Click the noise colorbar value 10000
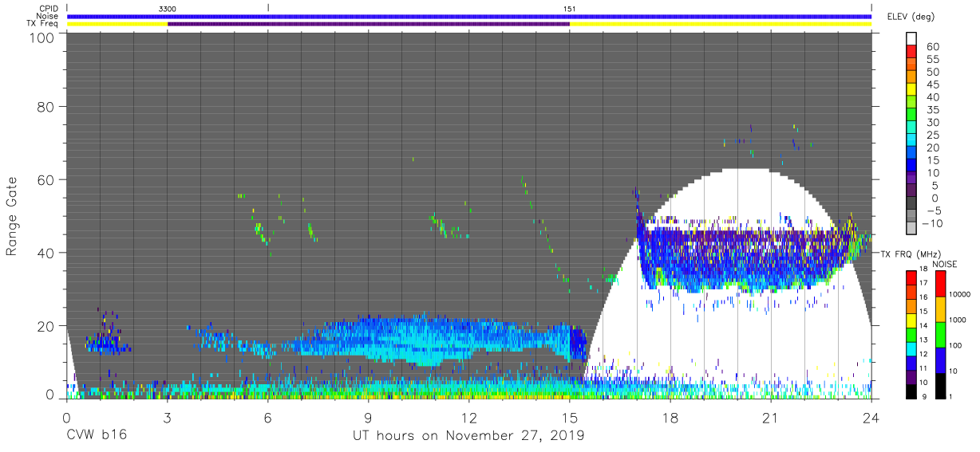The width and height of the screenshot is (980, 452). pos(958,294)
